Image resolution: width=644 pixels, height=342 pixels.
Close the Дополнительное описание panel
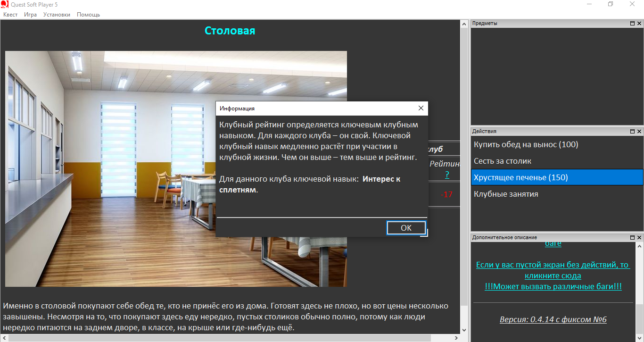coord(639,238)
